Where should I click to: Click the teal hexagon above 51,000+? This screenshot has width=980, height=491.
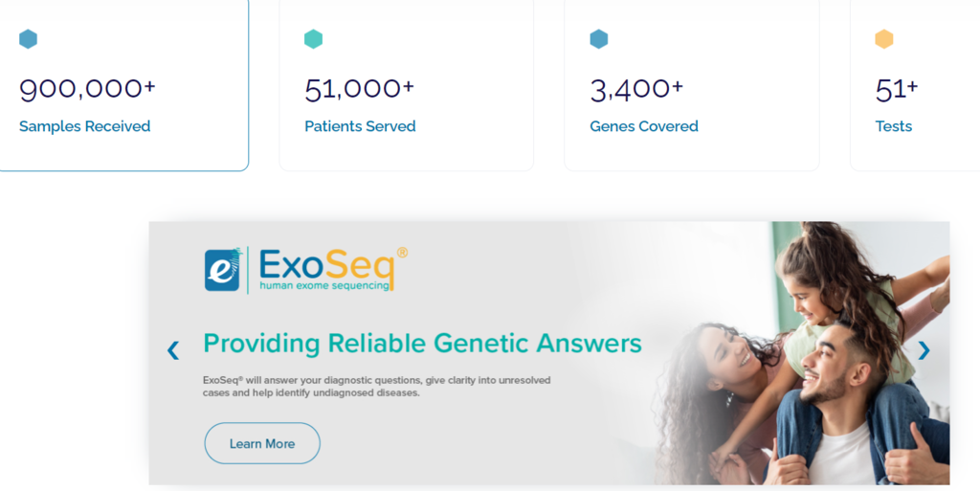tap(313, 38)
